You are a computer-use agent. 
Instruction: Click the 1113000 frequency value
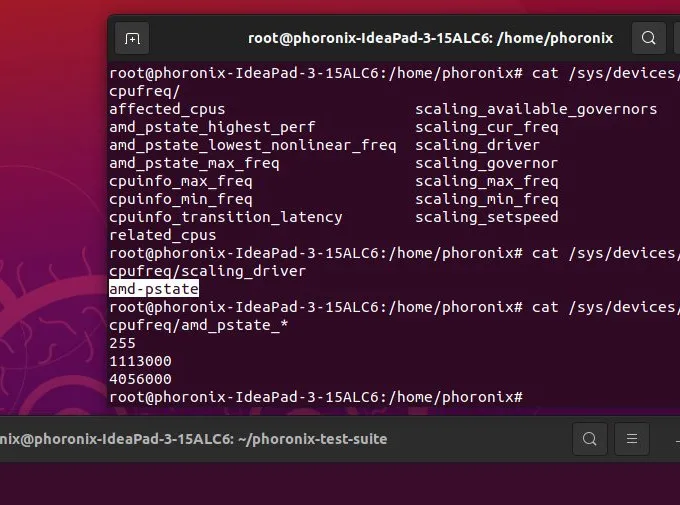141,361
